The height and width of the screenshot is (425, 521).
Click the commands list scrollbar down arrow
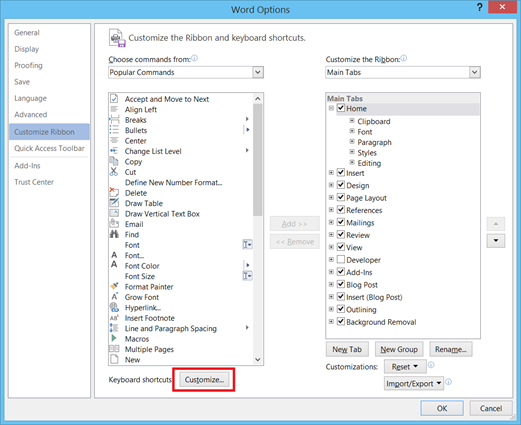coord(257,359)
